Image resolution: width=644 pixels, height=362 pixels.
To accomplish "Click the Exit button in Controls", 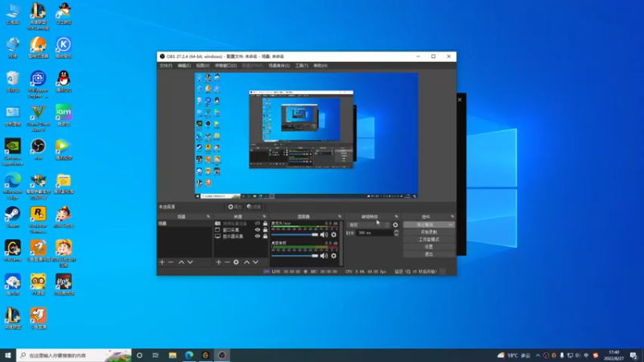I will point(429,254).
